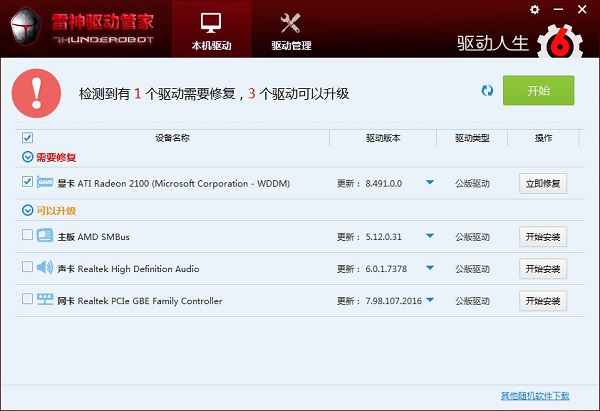The height and width of the screenshot is (411, 600).
Task: Click the motherboard icon for AMD SMBus
Action: pyautogui.click(x=45, y=236)
